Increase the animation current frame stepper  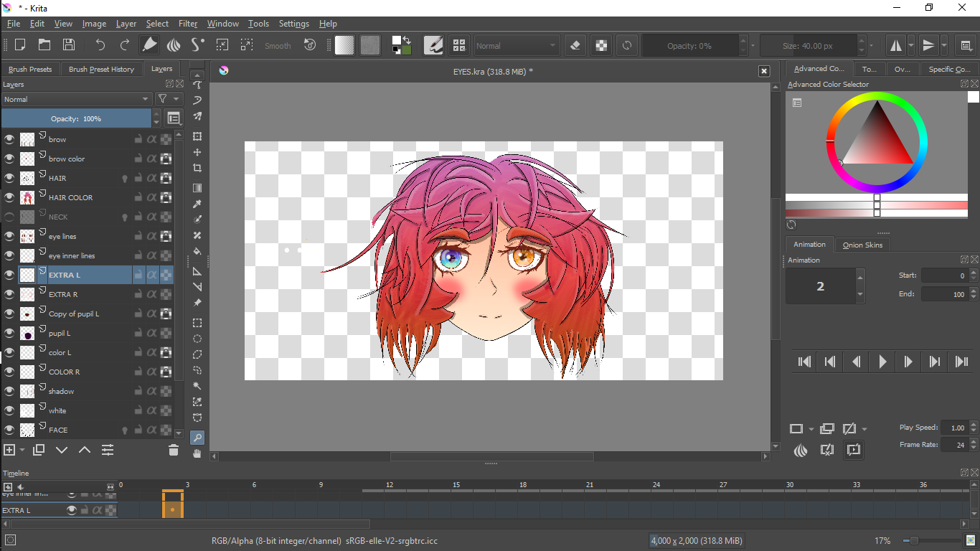click(860, 277)
